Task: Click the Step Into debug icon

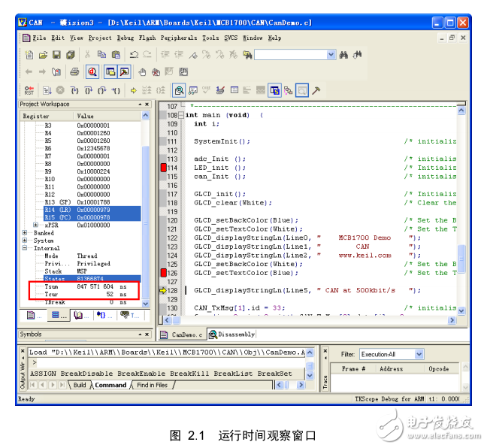Action: click(x=75, y=90)
